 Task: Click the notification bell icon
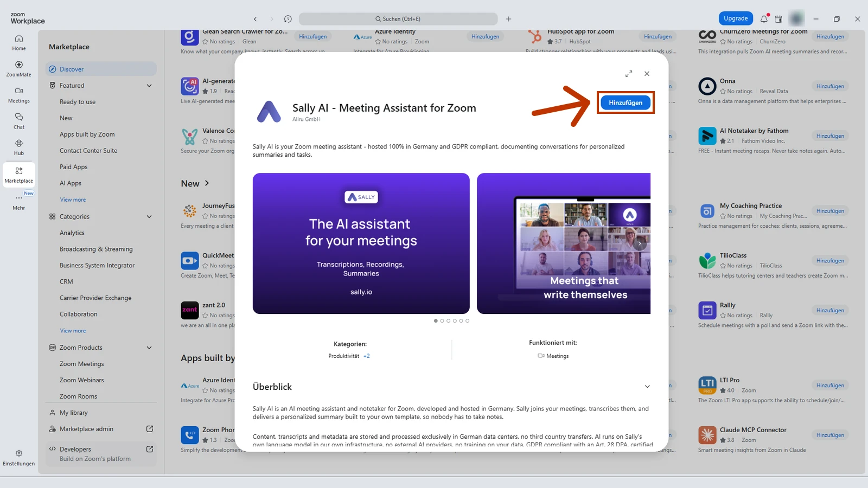pyautogui.click(x=764, y=18)
